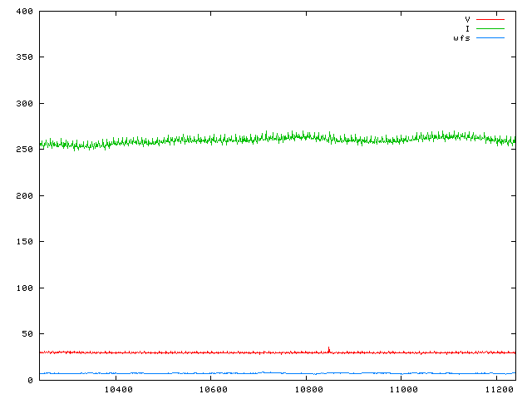Select the 'I' legend label
532x399 pixels.
467,28
